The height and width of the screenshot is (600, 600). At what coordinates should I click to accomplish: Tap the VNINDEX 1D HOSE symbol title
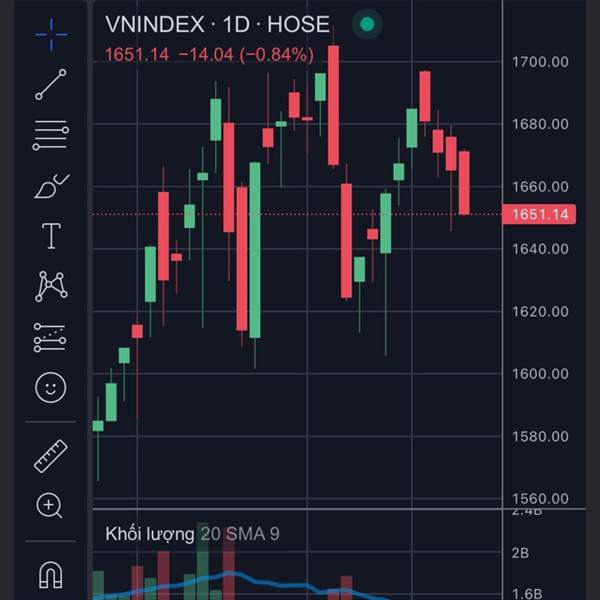pyautogui.click(x=217, y=24)
